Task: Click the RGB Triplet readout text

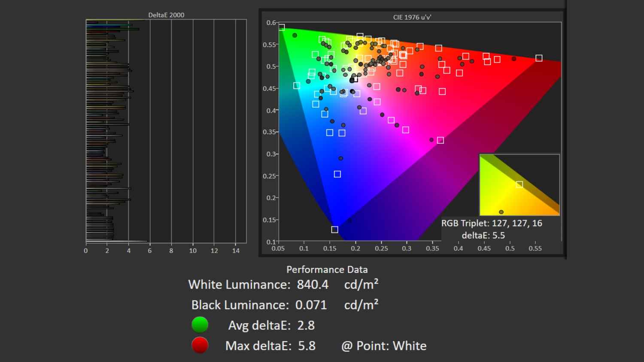Action: (x=492, y=223)
